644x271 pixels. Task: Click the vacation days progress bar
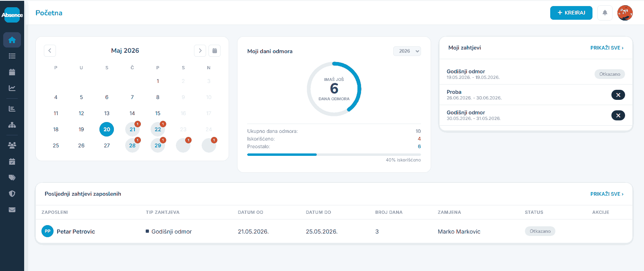pos(334,155)
